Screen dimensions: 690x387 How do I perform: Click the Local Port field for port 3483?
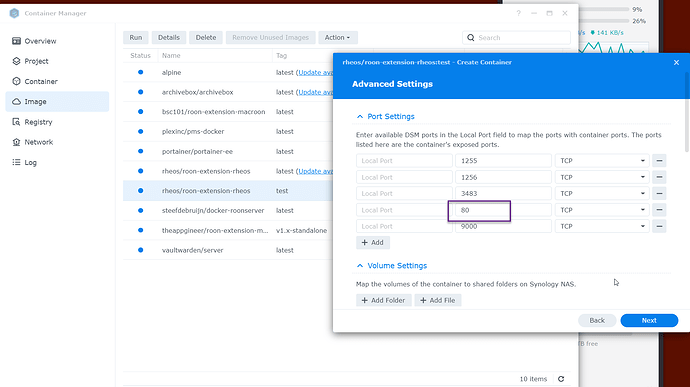(x=404, y=193)
